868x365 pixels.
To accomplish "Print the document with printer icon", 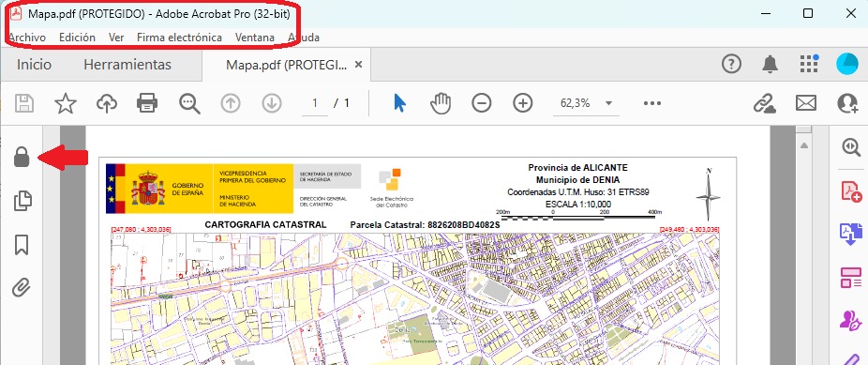I will pos(147,103).
